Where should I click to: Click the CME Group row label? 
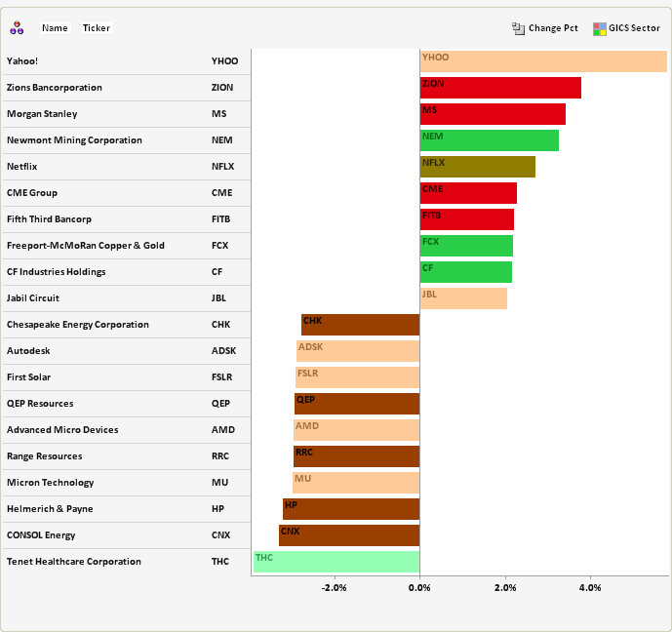[32, 193]
